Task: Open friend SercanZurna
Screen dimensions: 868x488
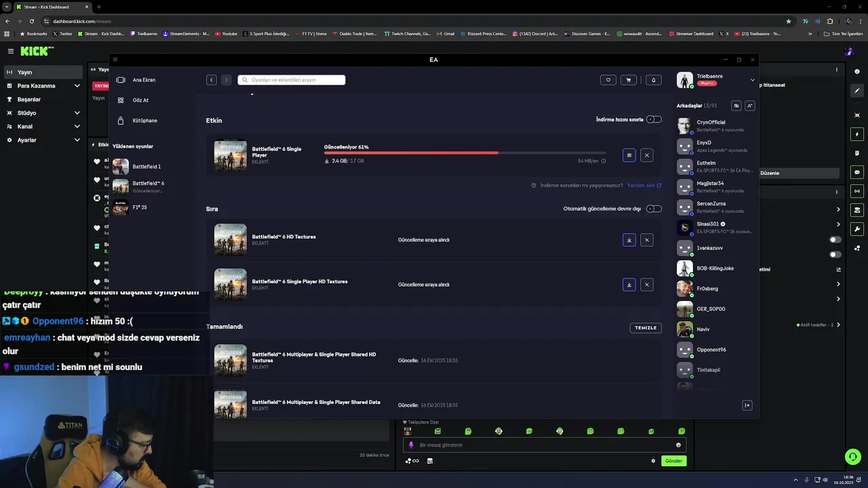Action: tap(715, 207)
